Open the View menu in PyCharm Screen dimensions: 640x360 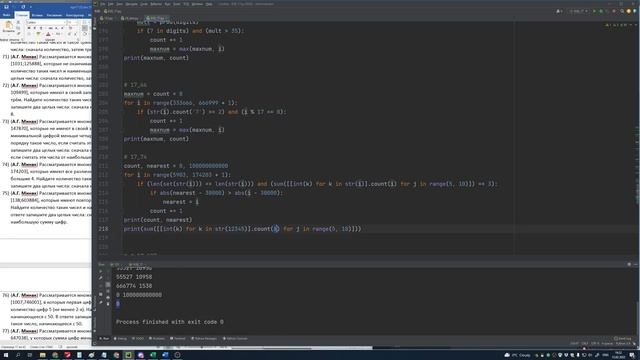click(x=120, y=4)
